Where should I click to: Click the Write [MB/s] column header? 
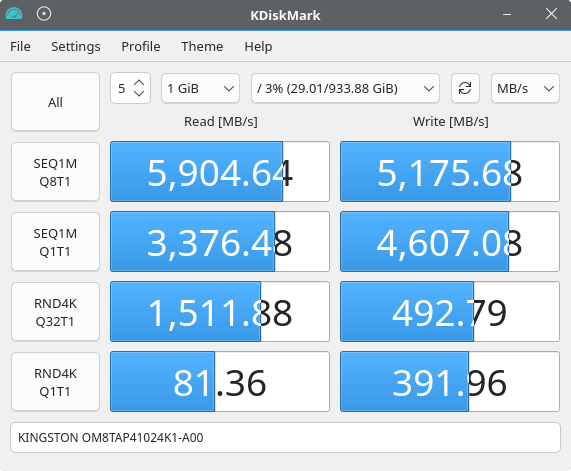[x=450, y=122]
